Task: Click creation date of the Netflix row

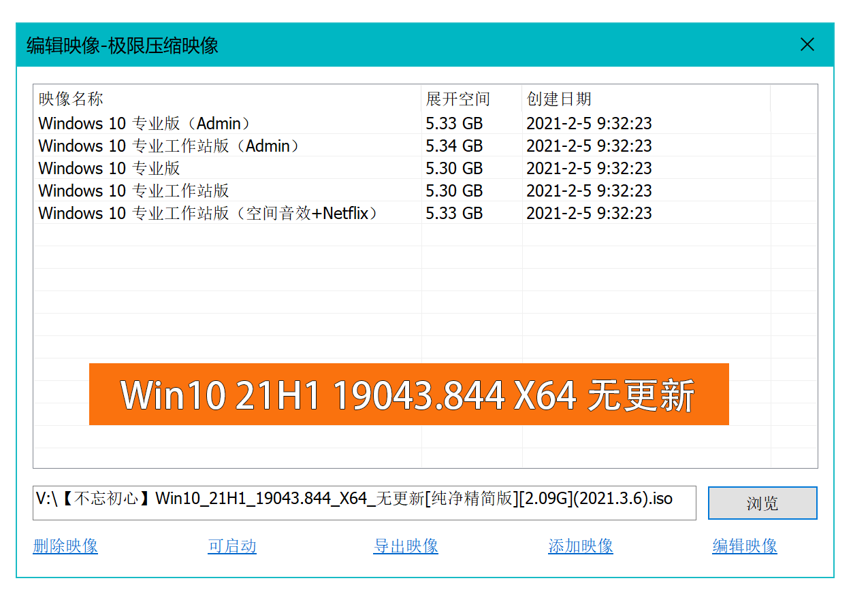Action: click(589, 213)
